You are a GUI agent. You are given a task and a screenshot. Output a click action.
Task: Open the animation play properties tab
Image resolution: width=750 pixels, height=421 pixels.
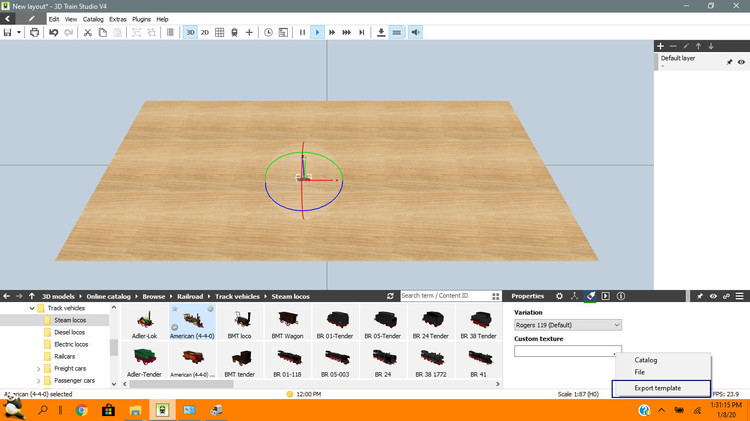606,296
